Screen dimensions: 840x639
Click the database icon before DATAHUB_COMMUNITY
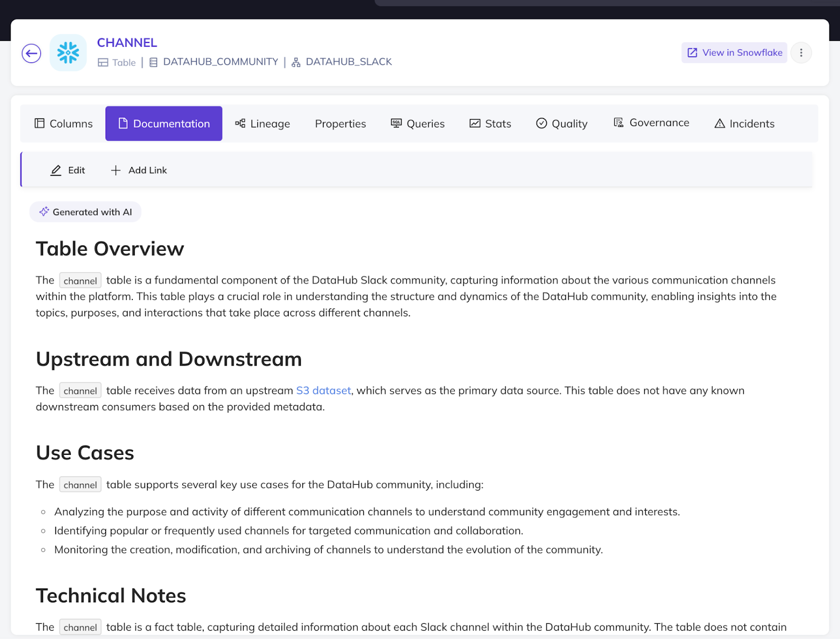(x=154, y=62)
